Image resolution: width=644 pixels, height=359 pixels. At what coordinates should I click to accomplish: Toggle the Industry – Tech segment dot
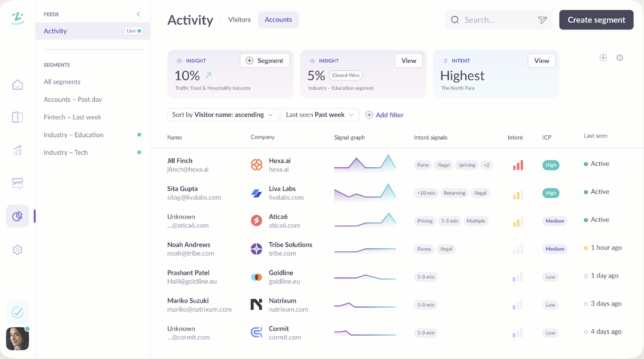coord(139,152)
